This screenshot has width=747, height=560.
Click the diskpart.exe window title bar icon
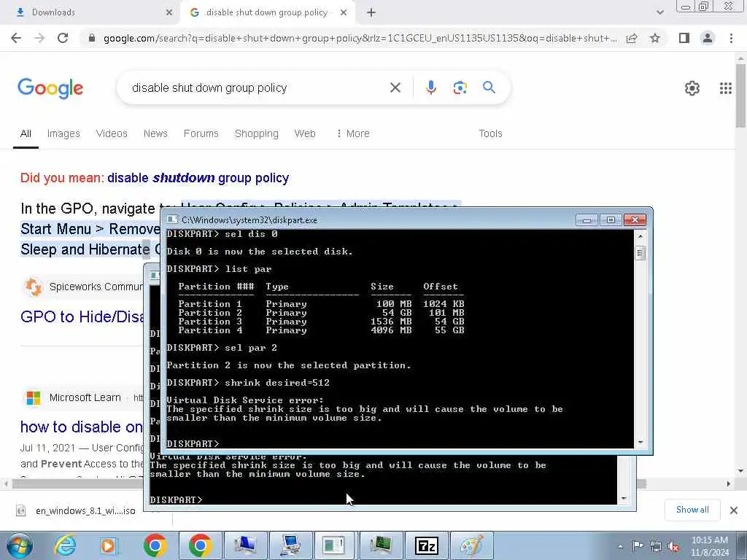[172, 220]
